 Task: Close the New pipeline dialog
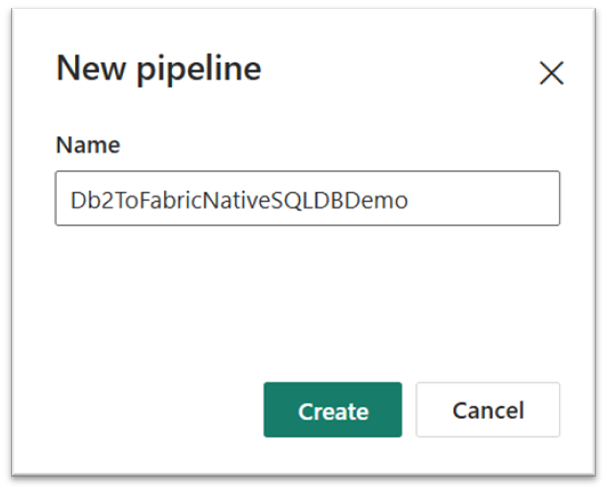[x=551, y=73]
